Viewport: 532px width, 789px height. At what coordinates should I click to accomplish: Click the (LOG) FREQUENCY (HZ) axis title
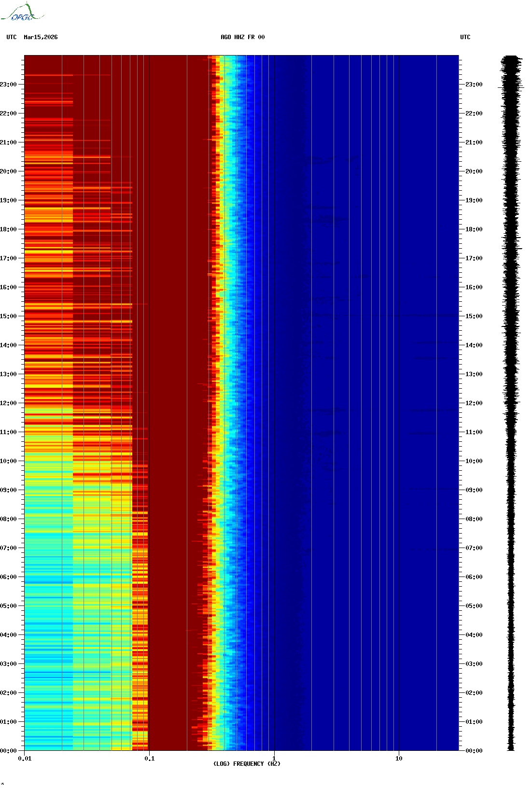point(247,764)
